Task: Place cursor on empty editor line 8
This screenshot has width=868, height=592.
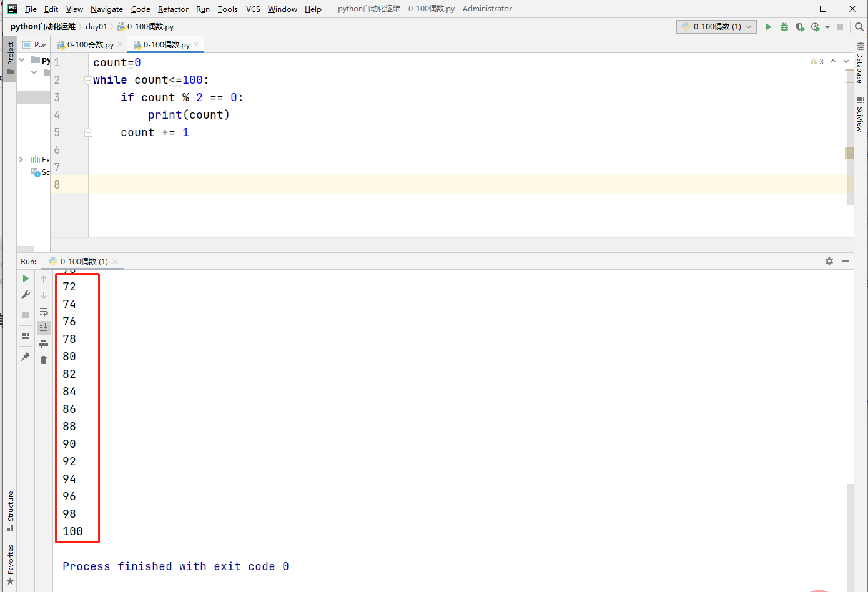Action: tap(471, 184)
